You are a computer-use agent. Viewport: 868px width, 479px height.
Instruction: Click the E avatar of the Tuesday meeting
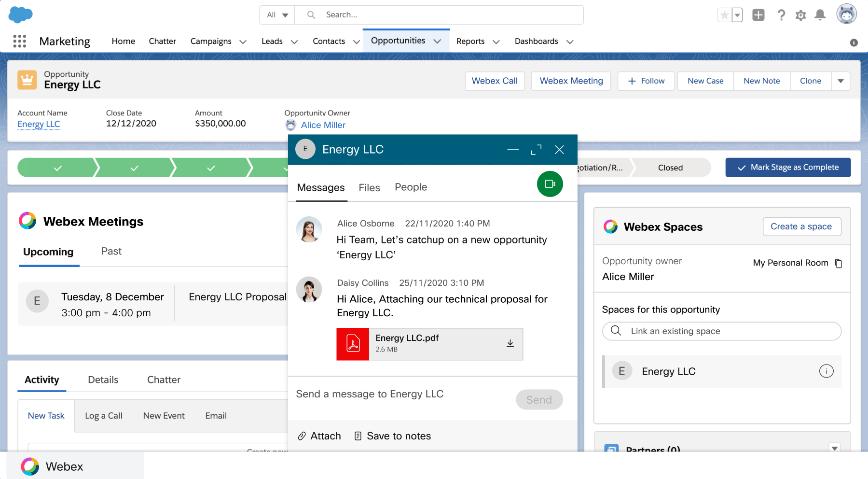[37, 301]
